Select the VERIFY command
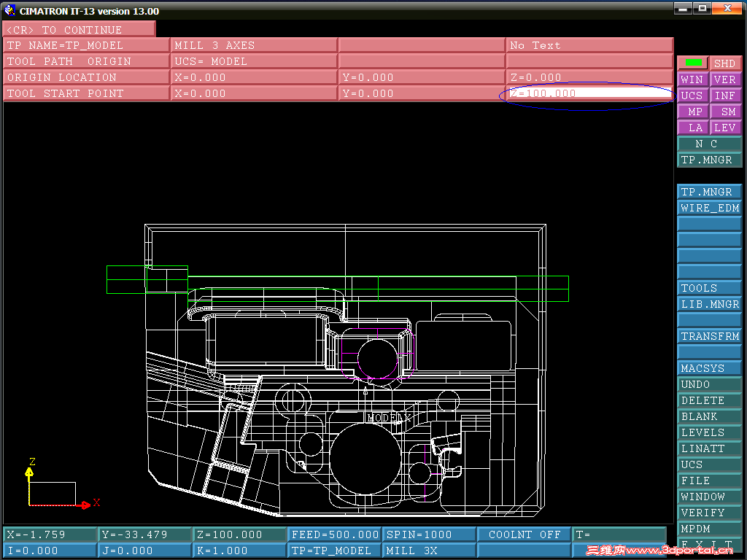The image size is (747, 560). pyautogui.click(x=709, y=513)
